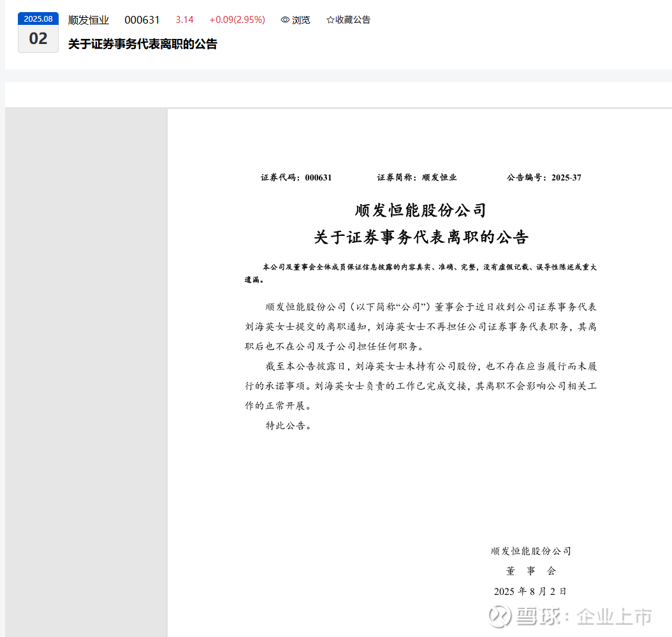
Task: Click the 浏览 view label
Action: 301,20
